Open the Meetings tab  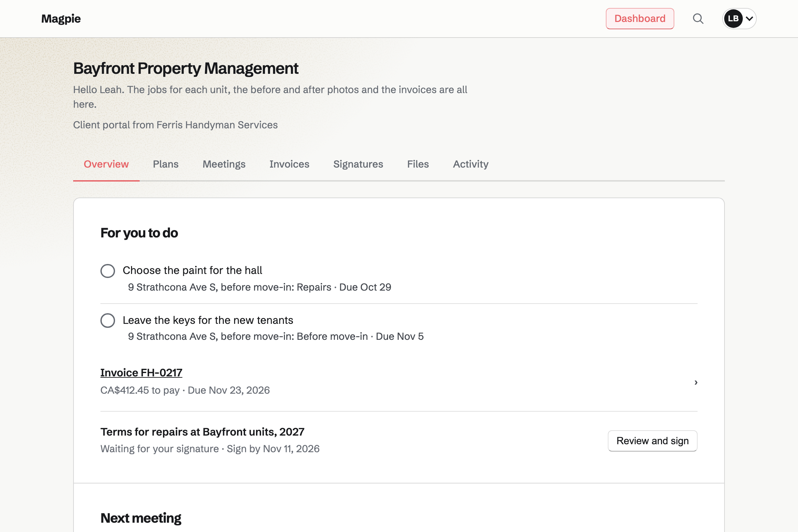224,164
